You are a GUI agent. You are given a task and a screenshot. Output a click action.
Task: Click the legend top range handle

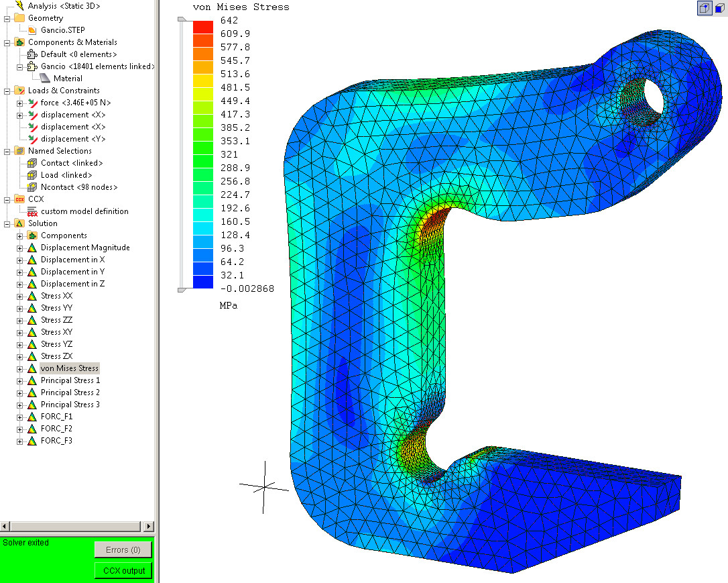tap(182, 19)
